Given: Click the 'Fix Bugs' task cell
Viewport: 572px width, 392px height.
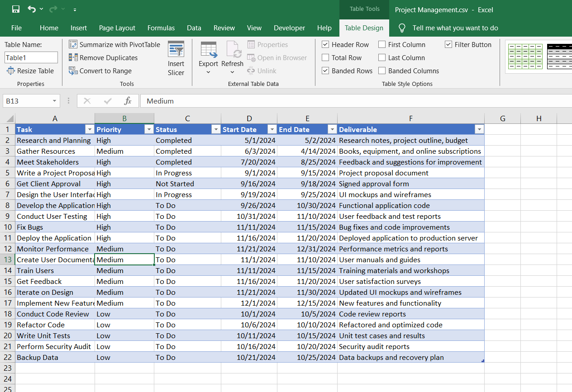Looking at the screenshot, I should [55, 227].
